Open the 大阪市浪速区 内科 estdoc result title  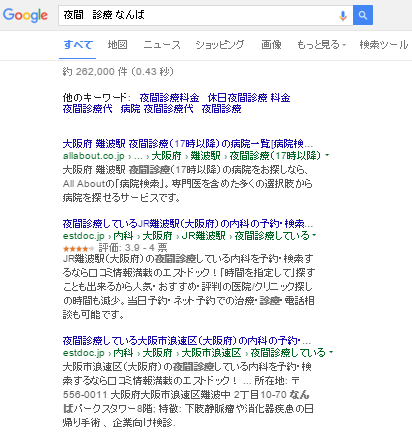[186, 341]
